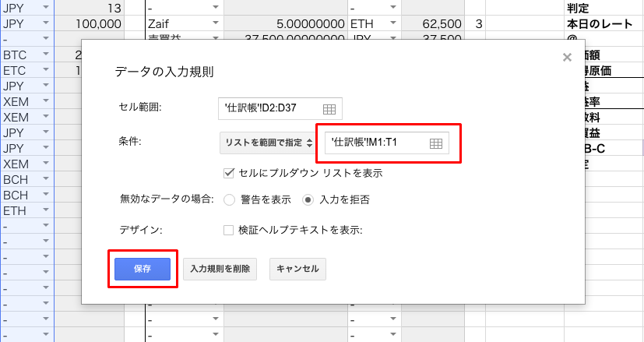
Task: Select the 本日のレート cell
Action: [604, 24]
